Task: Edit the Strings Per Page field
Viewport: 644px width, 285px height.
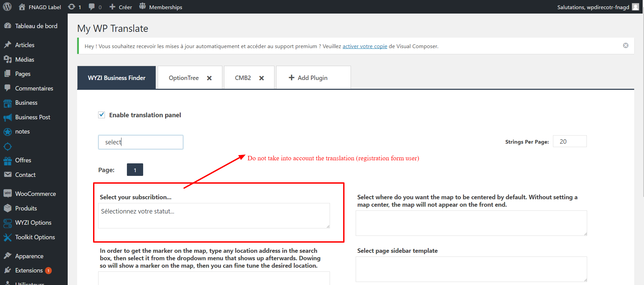Action: click(x=570, y=141)
